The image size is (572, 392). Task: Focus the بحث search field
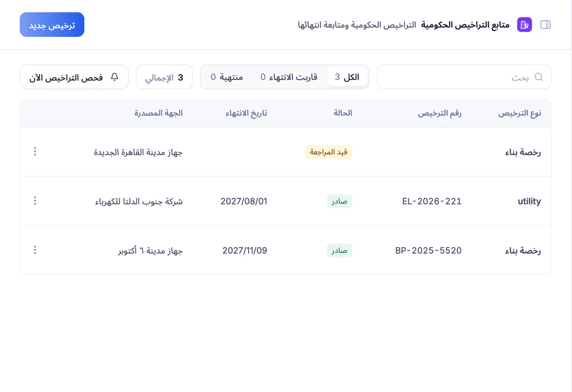[464, 77]
